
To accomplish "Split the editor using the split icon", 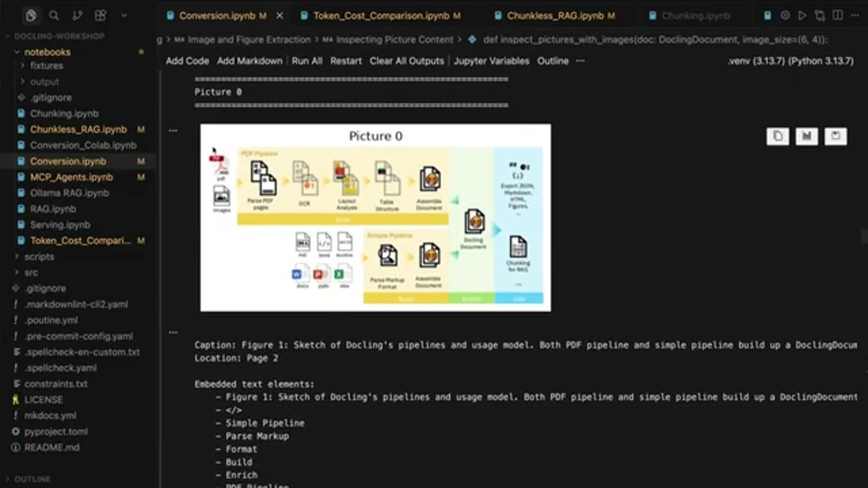I will coord(836,16).
